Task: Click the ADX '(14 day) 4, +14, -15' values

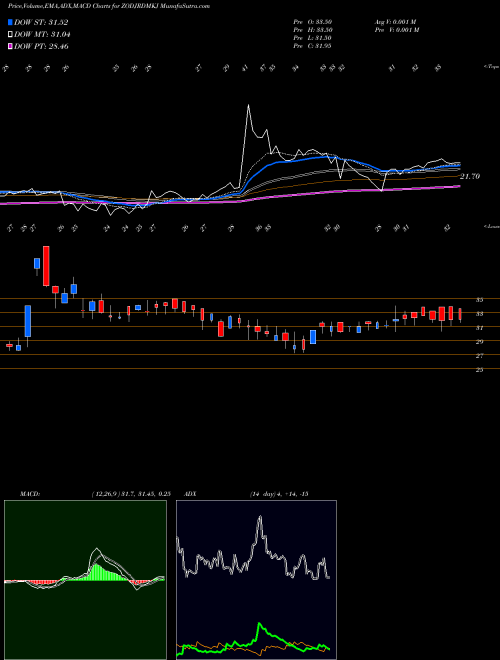Action: 279,494
